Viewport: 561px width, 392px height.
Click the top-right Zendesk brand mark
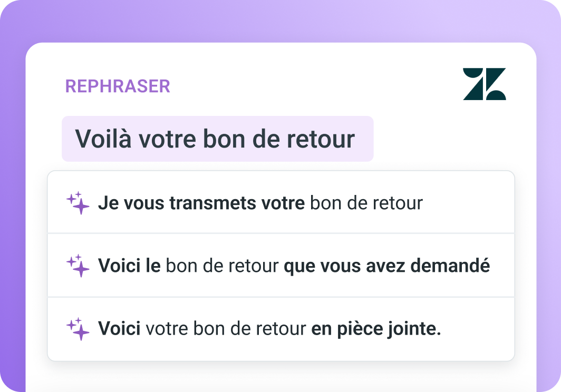[485, 84]
